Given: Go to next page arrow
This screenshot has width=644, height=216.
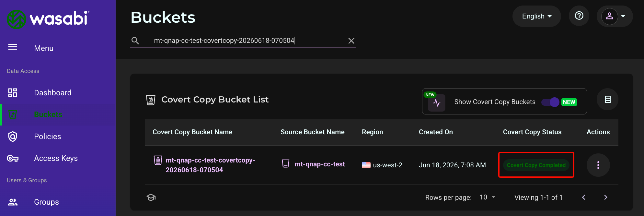Looking at the screenshot, I should pos(605,197).
